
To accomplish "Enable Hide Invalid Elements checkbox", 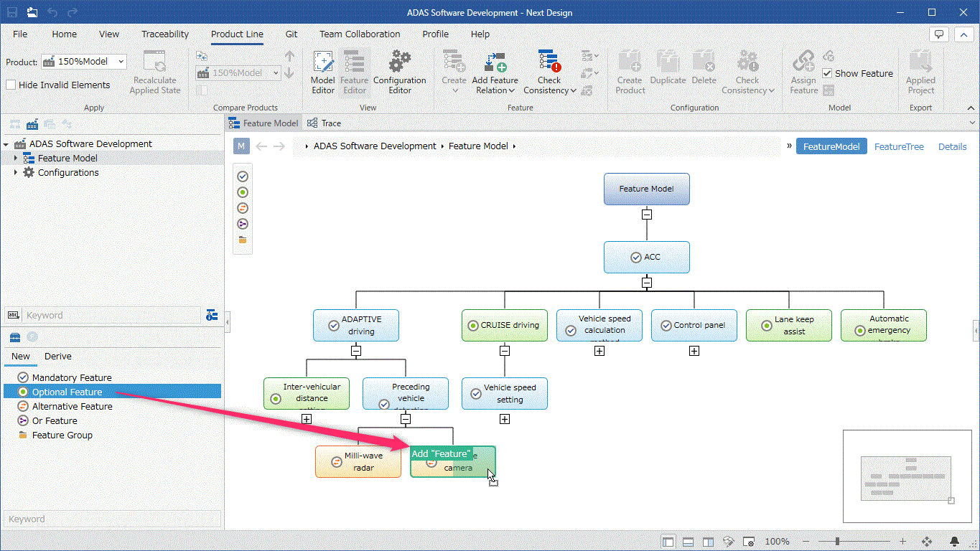I will tap(11, 85).
